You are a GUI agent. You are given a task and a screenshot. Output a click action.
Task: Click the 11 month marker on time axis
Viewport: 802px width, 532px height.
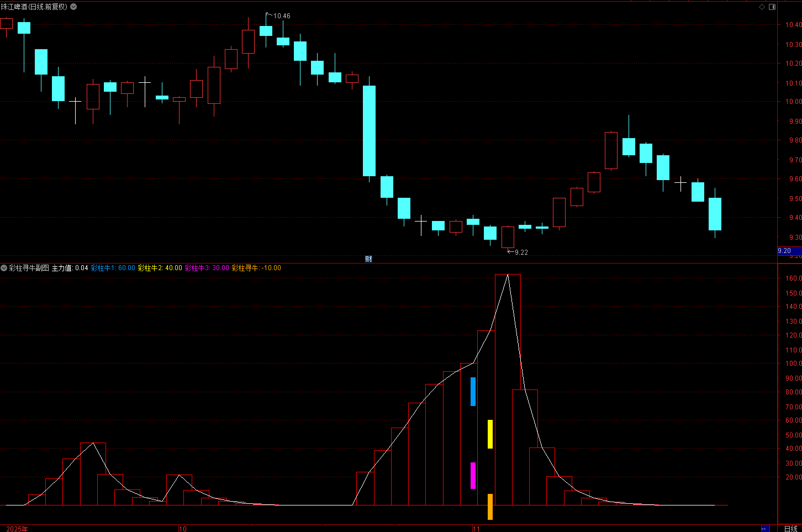coord(477,529)
